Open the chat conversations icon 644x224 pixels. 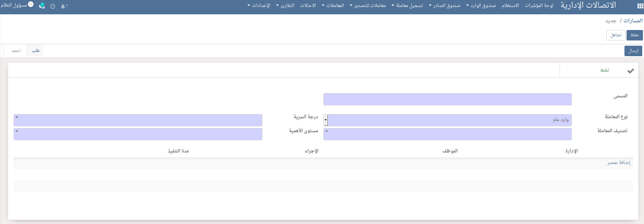coord(42,6)
